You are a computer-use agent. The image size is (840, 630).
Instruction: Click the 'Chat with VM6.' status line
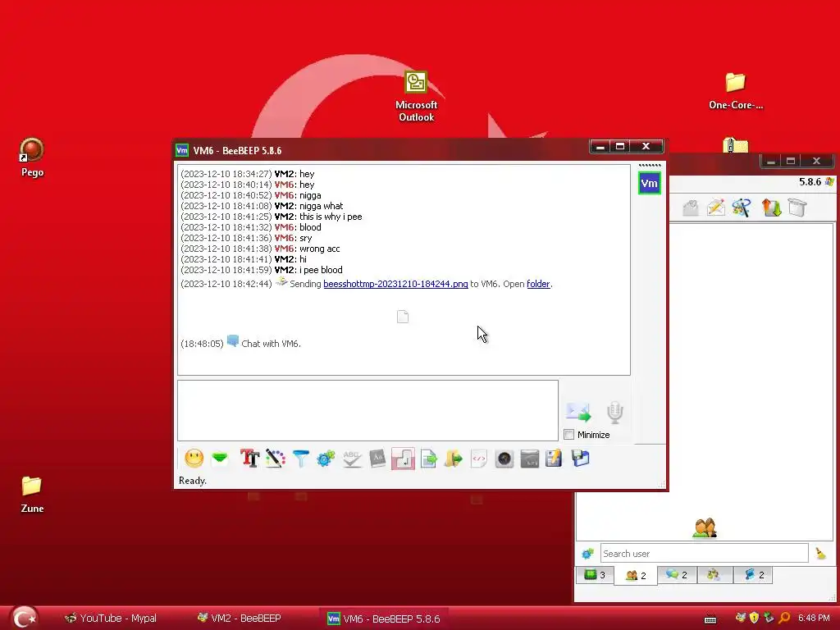271,344
